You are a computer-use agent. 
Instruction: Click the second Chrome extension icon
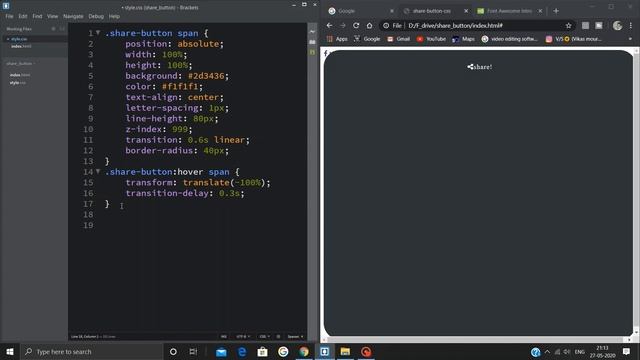599,25
